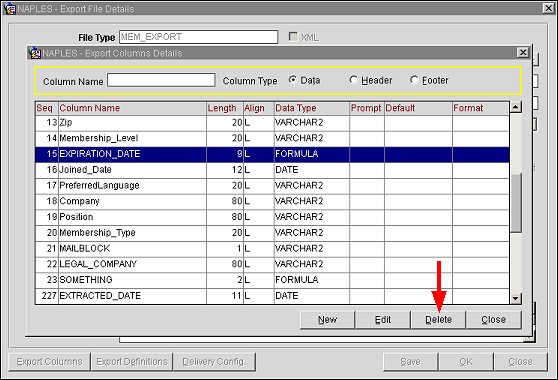The height and width of the screenshot is (380, 558).
Task: Select the Company row
Action: click(272, 201)
